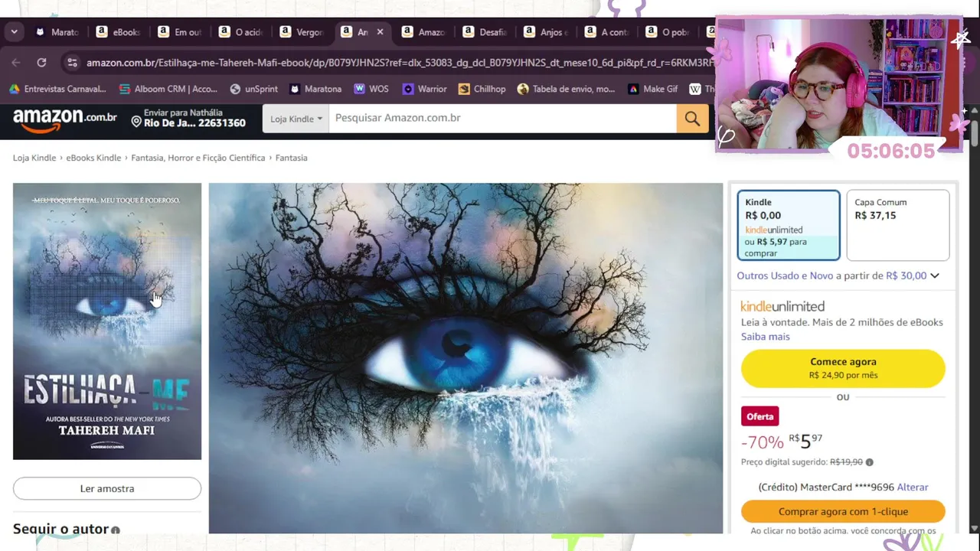
Task: Switch to the 'O acid' browser tab
Action: tap(241, 32)
